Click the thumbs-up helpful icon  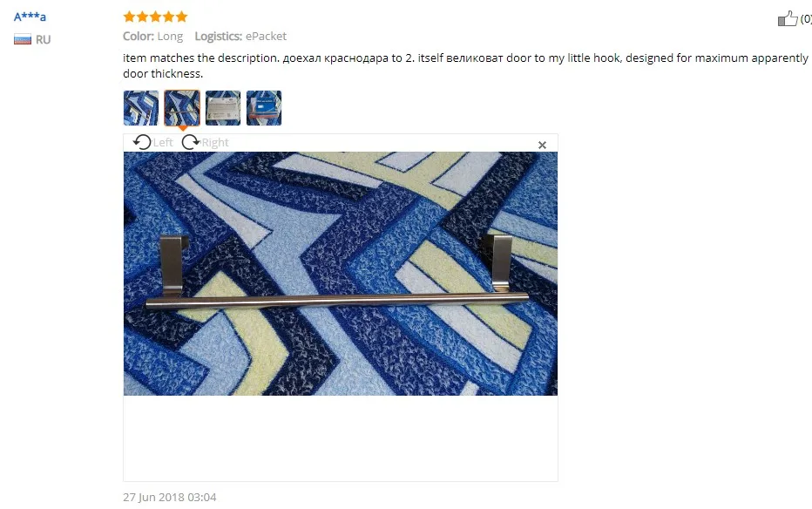(787, 19)
